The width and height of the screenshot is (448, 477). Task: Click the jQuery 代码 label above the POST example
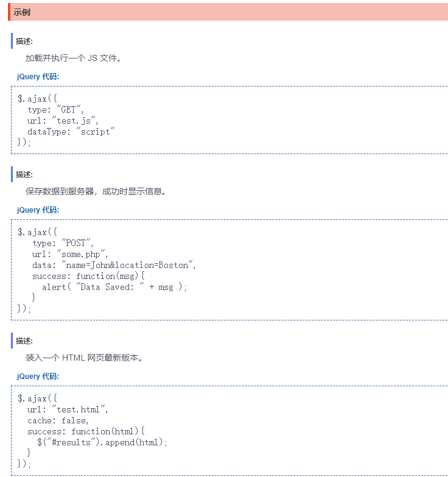point(38,210)
